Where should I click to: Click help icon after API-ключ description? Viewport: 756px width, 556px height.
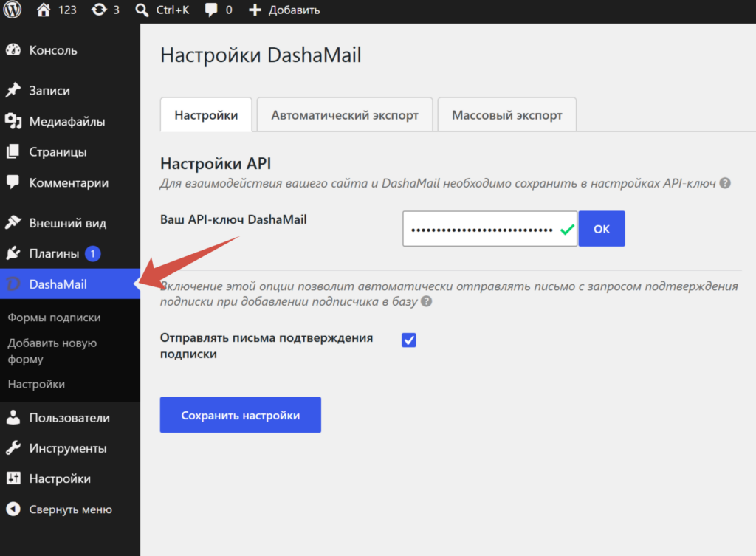coord(725,183)
